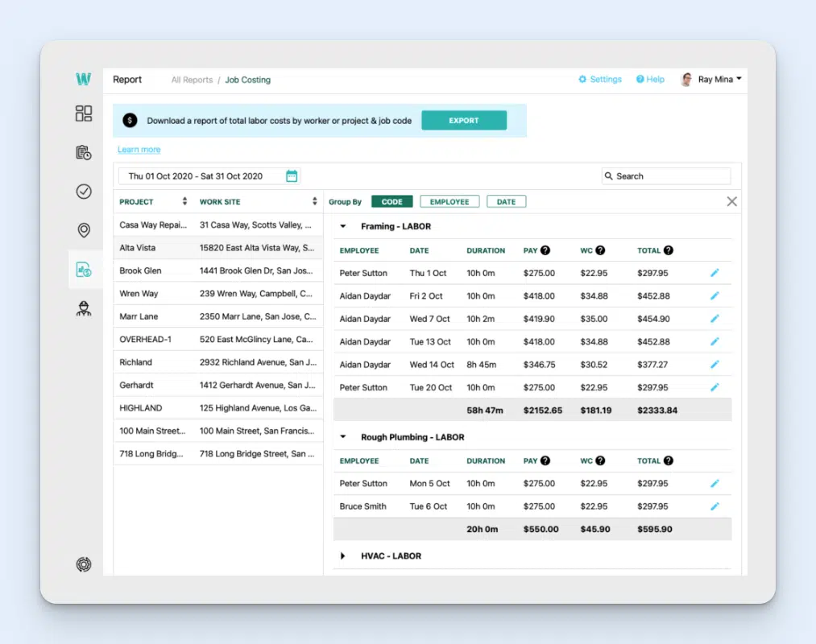
Task: Switch Group By to DATE
Action: coord(506,201)
